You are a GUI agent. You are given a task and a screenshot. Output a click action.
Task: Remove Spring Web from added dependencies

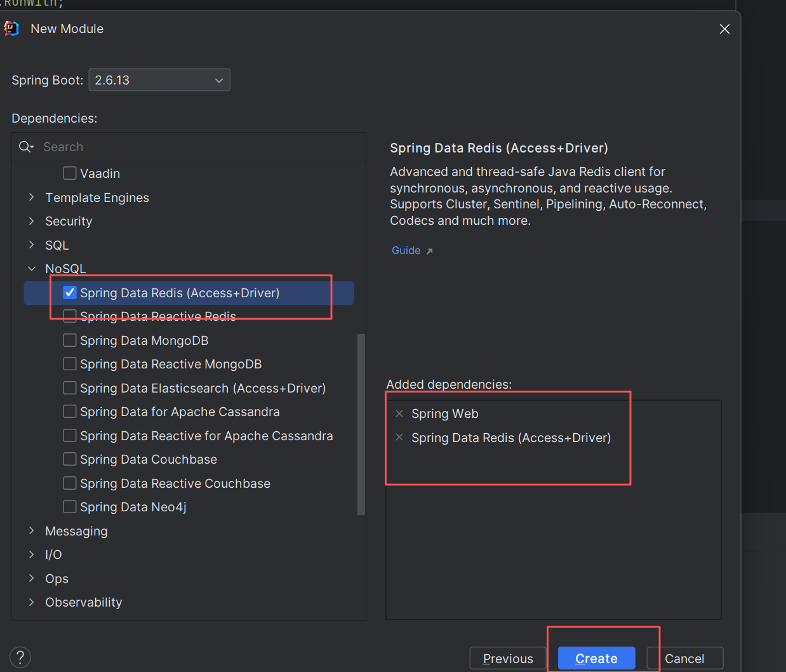[399, 413]
